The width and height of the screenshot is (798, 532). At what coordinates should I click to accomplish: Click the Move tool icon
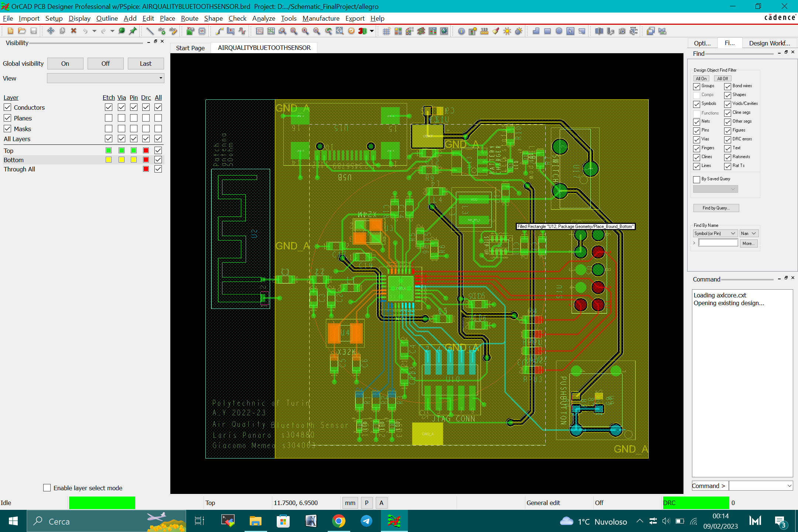[x=51, y=31]
